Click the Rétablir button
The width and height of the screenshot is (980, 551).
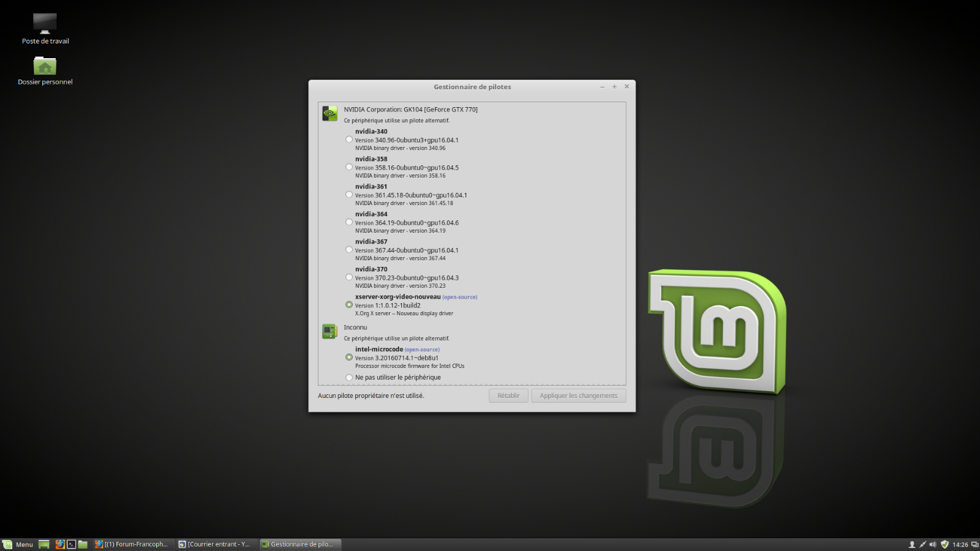tap(508, 395)
